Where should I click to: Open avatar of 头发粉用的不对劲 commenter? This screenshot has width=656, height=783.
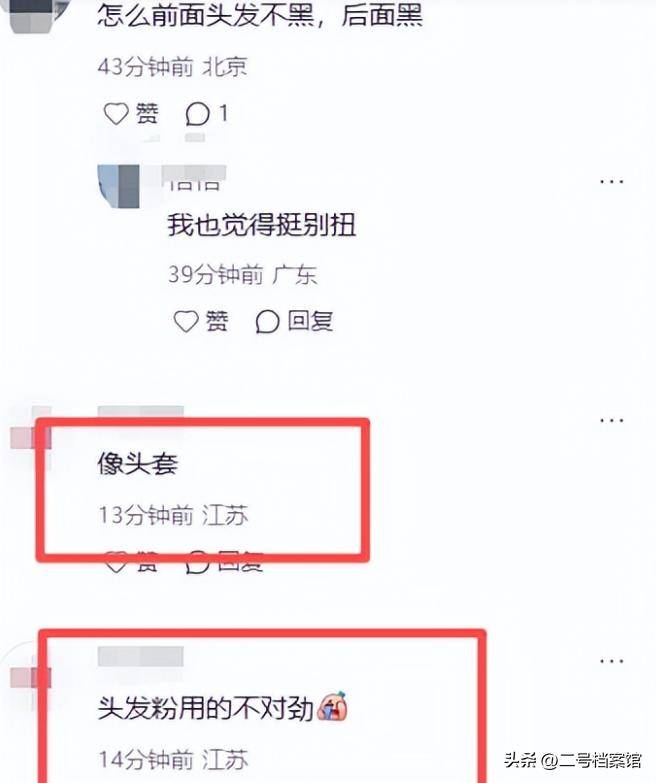(30, 678)
